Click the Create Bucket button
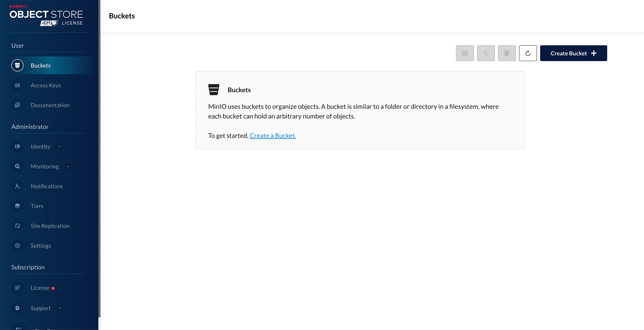This screenshot has width=644, height=330. point(573,53)
